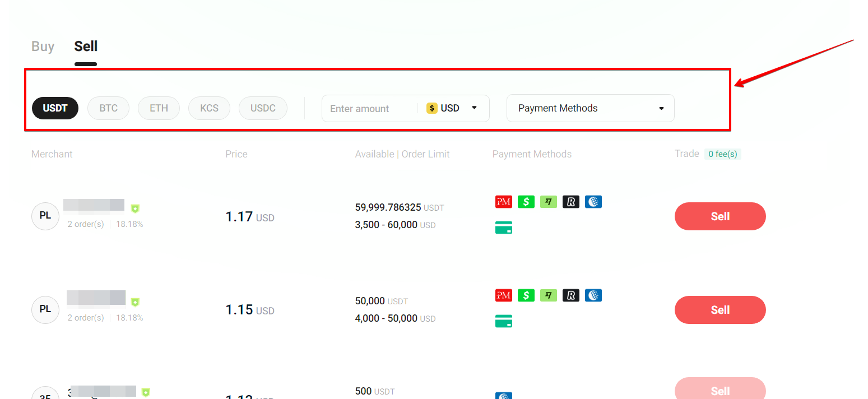Expand the Payment Methods filter dropdown

(x=591, y=108)
